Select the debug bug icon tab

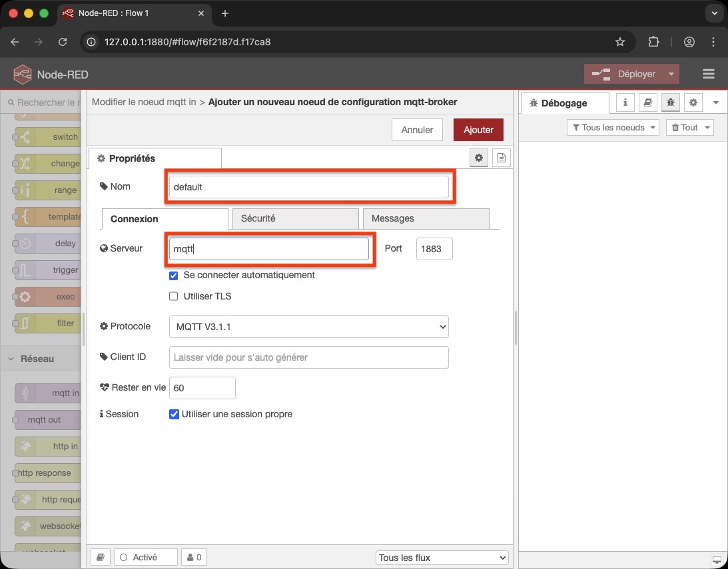(670, 102)
